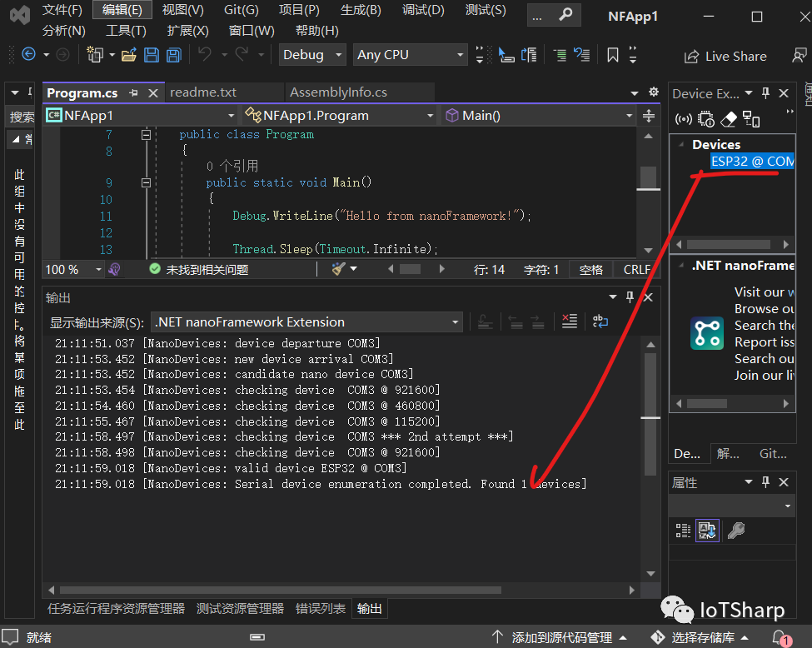This screenshot has height=648, width=812.
Task: Click the open file folder icon
Action: [x=128, y=54]
